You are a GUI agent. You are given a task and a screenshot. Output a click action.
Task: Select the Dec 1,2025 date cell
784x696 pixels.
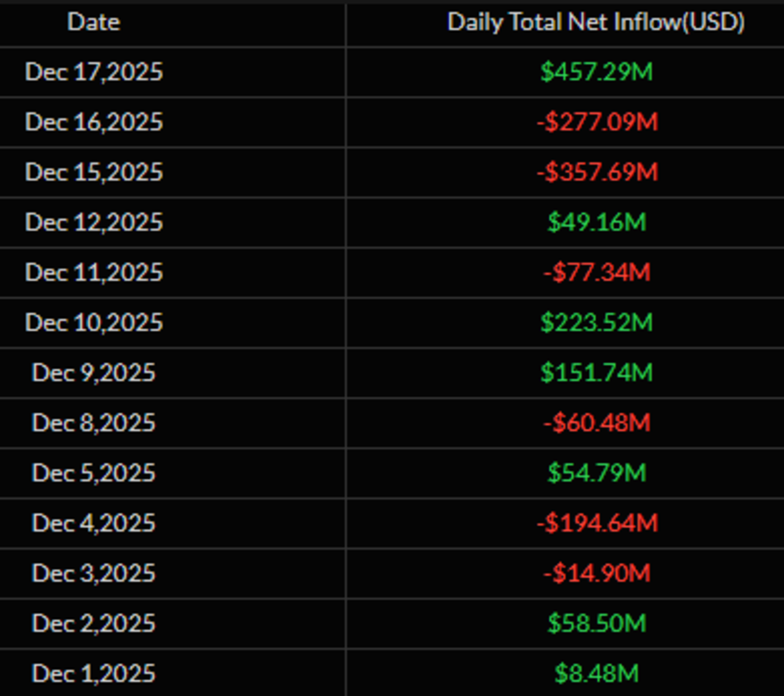(x=94, y=673)
